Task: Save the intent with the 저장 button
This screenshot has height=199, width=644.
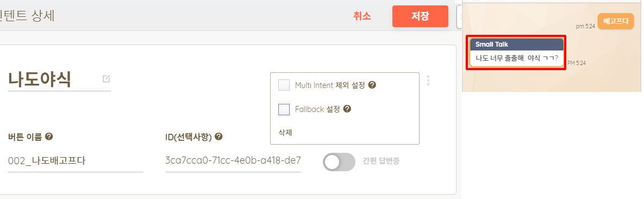Action: pyautogui.click(x=420, y=16)
